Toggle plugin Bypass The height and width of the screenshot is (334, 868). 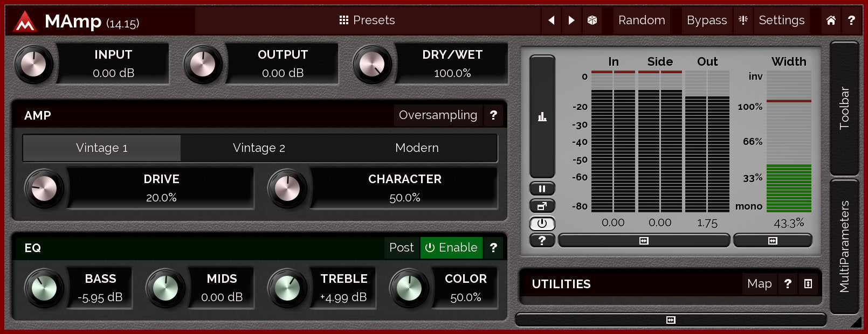coord(706,20)
